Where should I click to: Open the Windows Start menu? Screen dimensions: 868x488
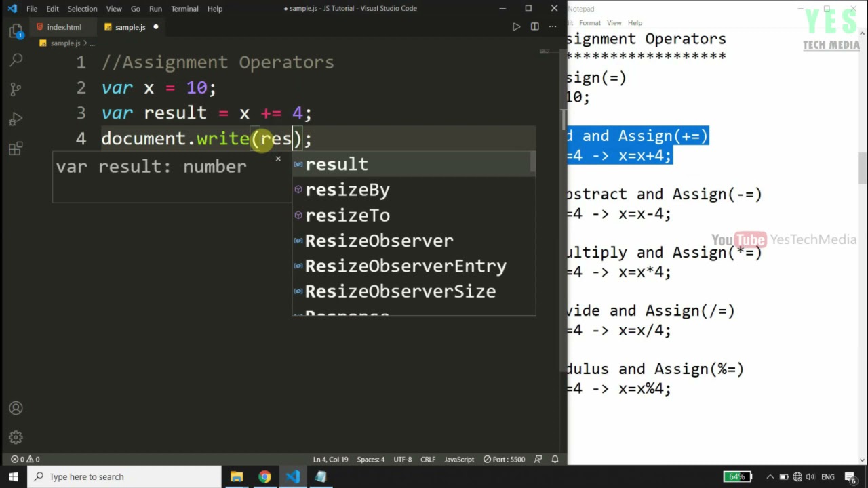(14, 476)
